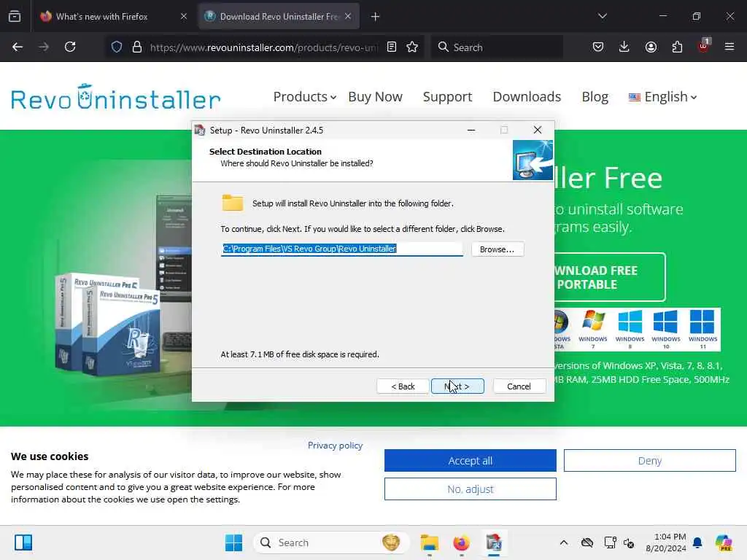Open the Pocket save icon
Viewport: 747px width, 560px height.
click(x=598, y=47)
